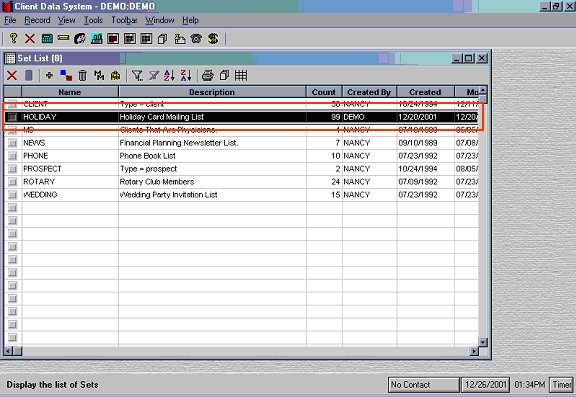Click the dark red window icon
The width and height of the screenshot is (576, 397).
tap(113, 38)
